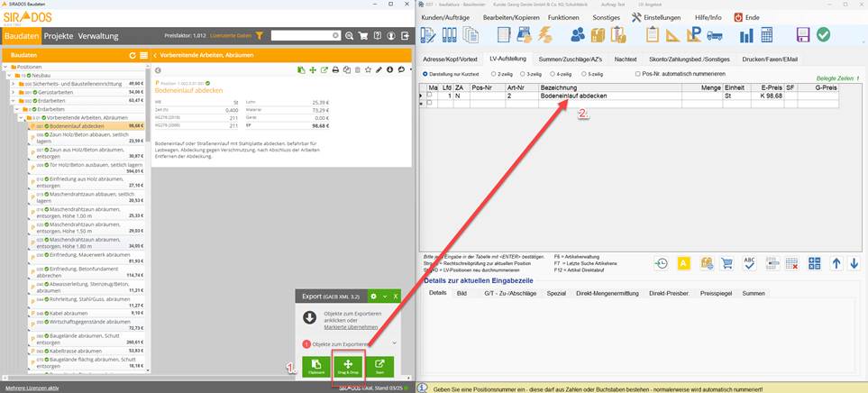
Task: Click the logout icon in SIRADOS header
Action: (406, 35)
